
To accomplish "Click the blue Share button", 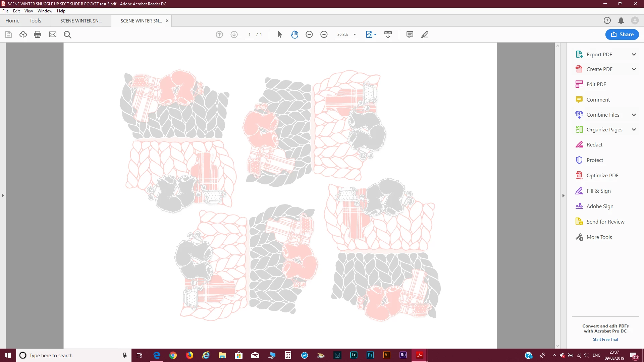I will (622, 35).
